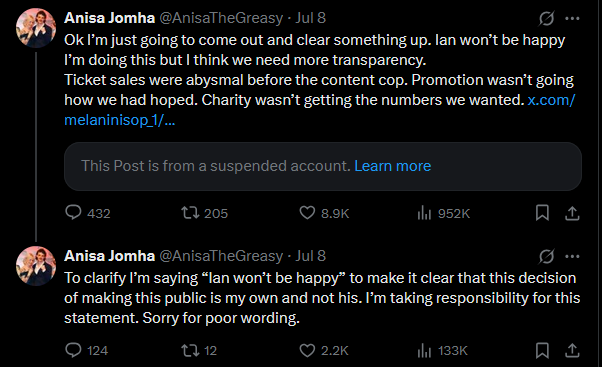The height and width of the screenshot is (367, 602).
Task: Open Grok circle-slash icon on second post
Action: tap(546, 256)
